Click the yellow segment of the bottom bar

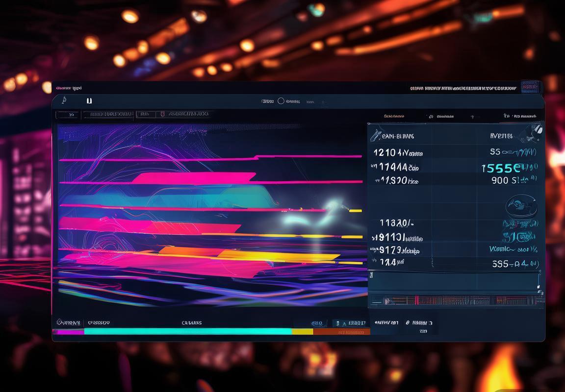(x=302, y=332)
